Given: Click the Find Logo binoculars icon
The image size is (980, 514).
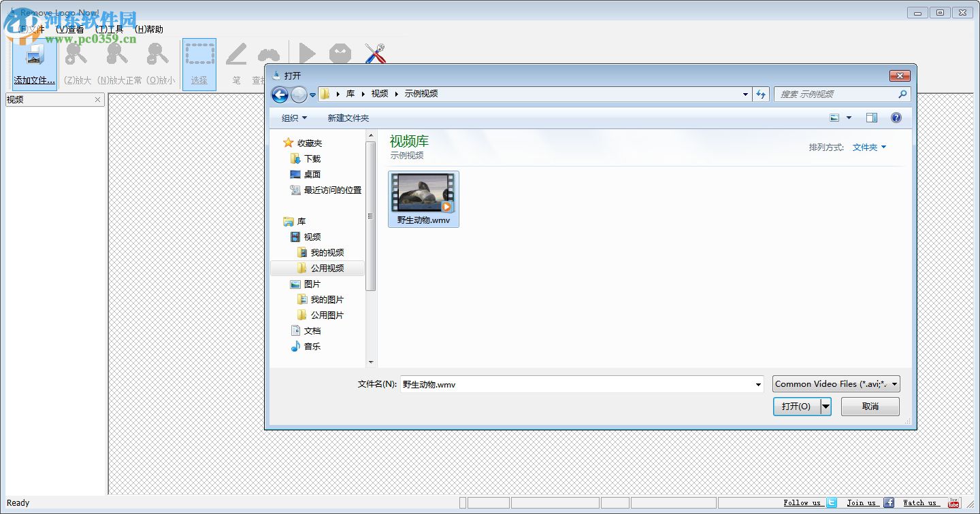Looking at the screenshot, I should click(269, 53).
